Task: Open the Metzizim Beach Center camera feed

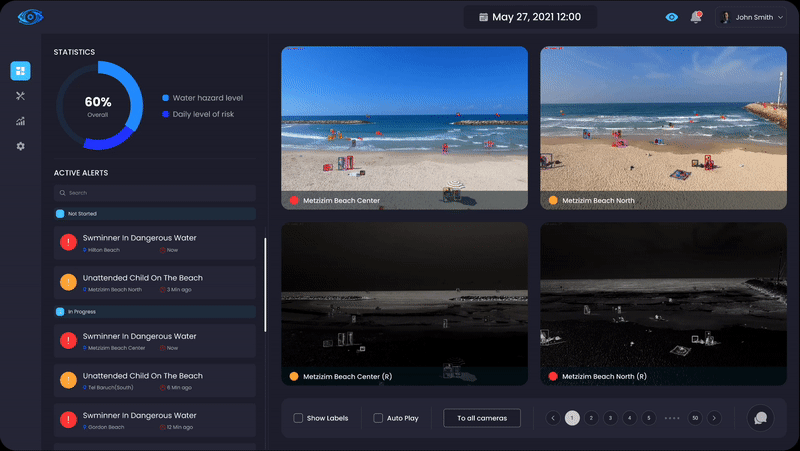Action: click(x=405, y=128)
